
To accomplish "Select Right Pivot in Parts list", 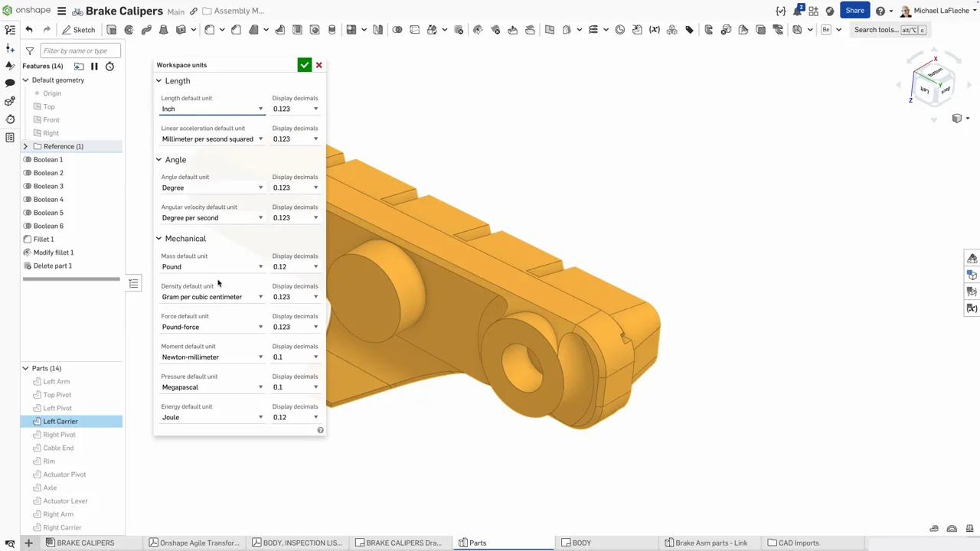I will 59,435.
